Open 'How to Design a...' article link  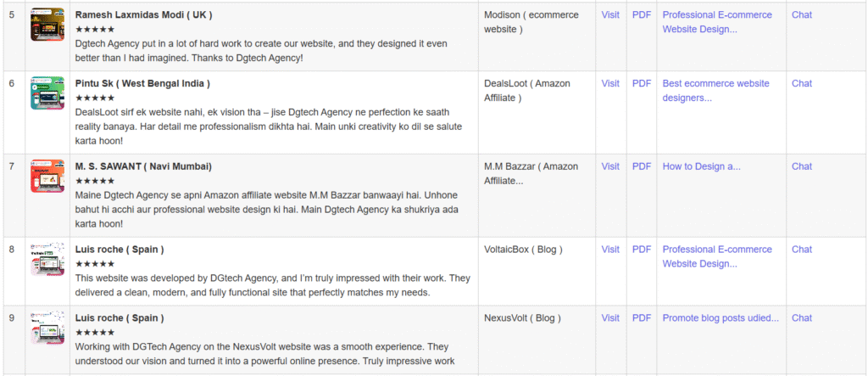701,167
